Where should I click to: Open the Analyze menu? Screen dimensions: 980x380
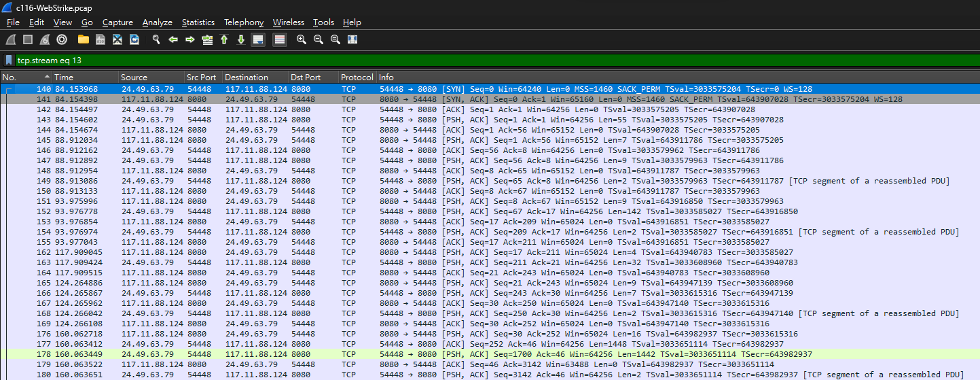[x=158, y=22]
